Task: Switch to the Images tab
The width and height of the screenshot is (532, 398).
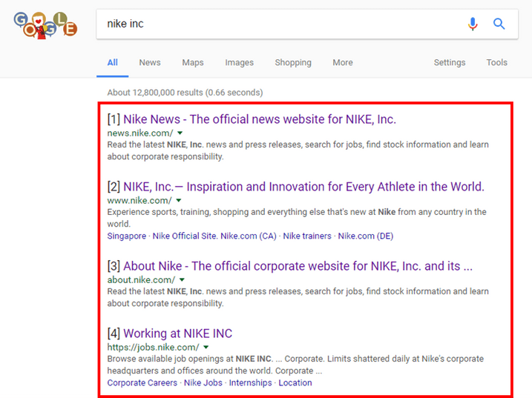Action: (239, 63)
